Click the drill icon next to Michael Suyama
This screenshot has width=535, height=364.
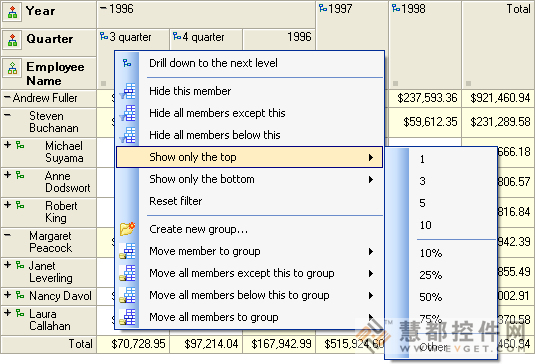[x=20, y=146]
